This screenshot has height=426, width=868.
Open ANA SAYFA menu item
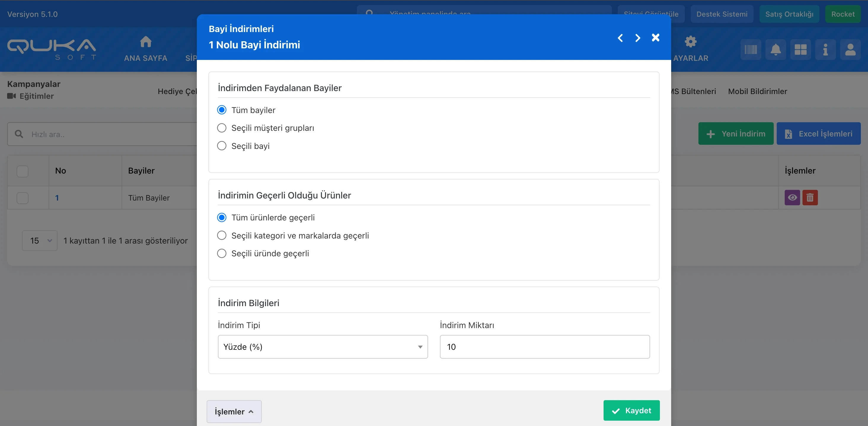pos(146,49)
